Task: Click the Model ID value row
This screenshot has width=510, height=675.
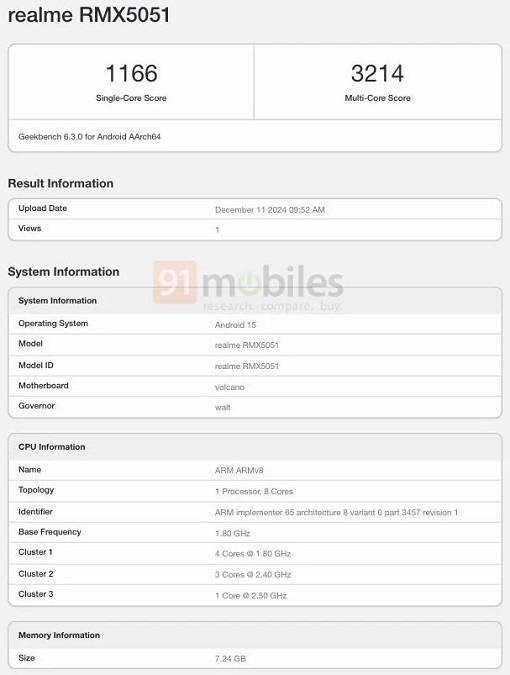Action: tap(255, 365)
